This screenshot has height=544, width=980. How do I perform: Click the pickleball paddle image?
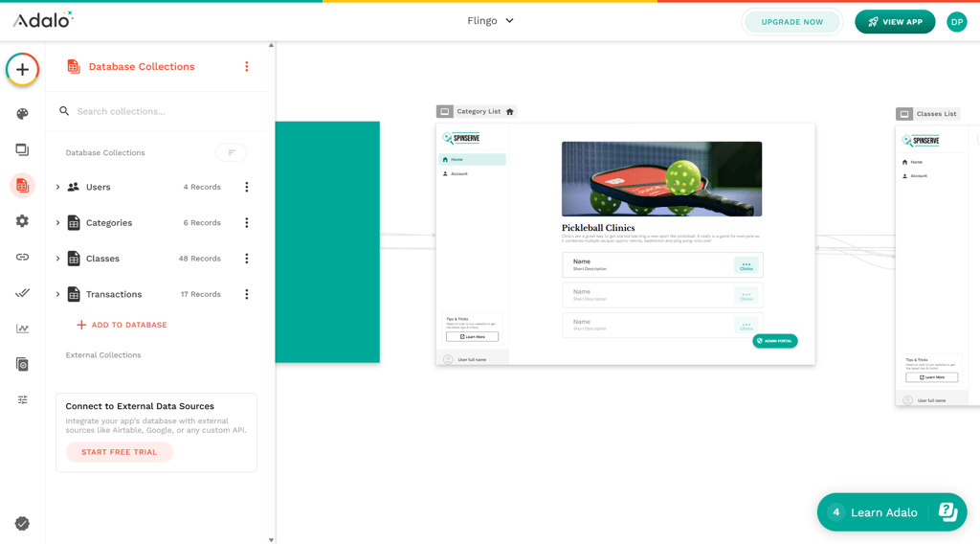click(662, 179)
